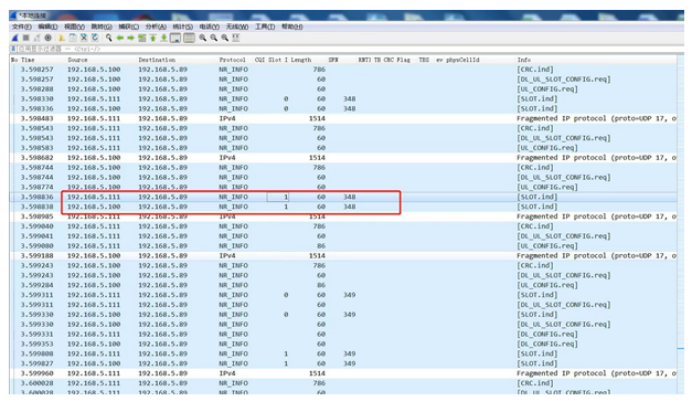This screenshot has width=693, height=412.
Task: Click the Info column header
Action: [x=524, y=59]
